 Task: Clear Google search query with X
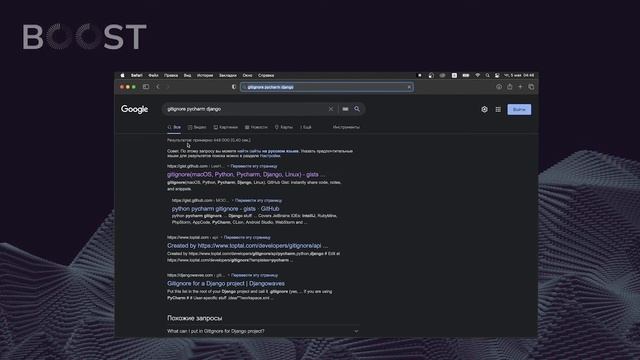click(x=331, y=109)
